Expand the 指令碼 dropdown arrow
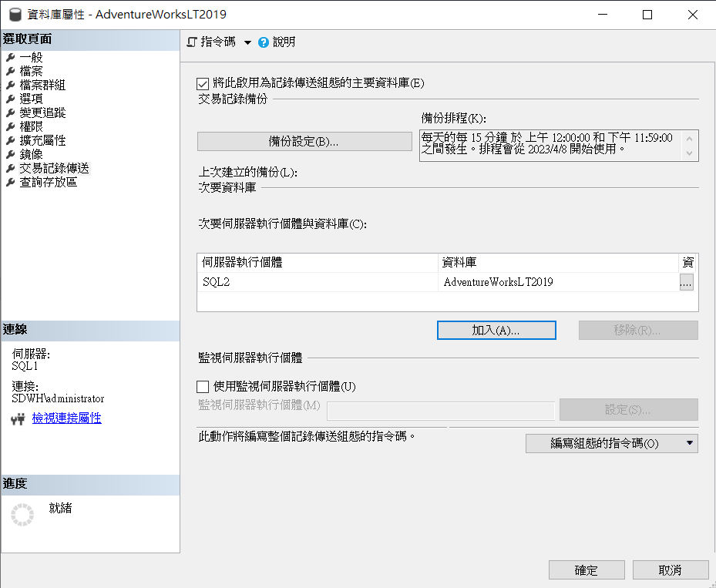The width and height of the screenshot is (716, 588). click(x=247, y=42)
